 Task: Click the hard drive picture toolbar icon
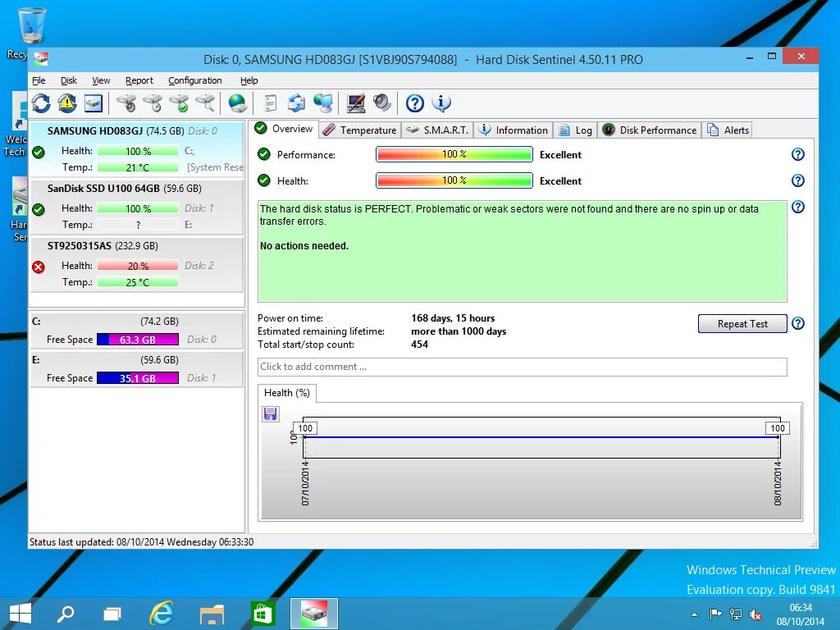click(94, 103)
